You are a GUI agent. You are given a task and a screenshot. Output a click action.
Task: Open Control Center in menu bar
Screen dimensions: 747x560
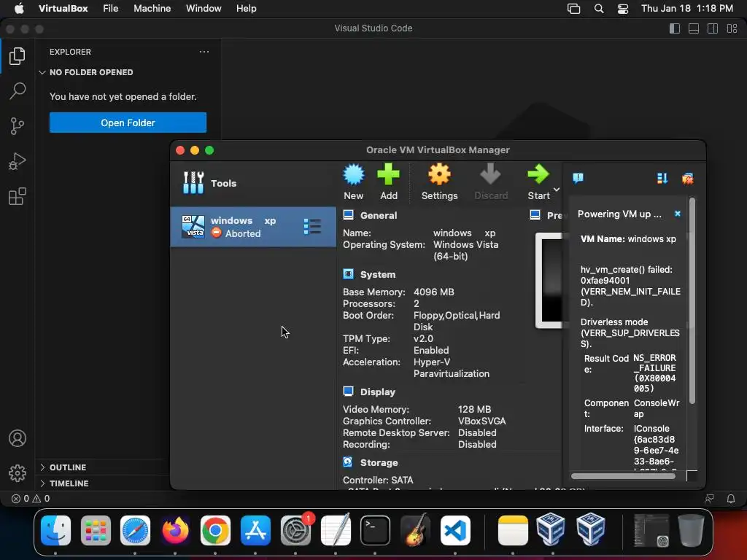623,9
